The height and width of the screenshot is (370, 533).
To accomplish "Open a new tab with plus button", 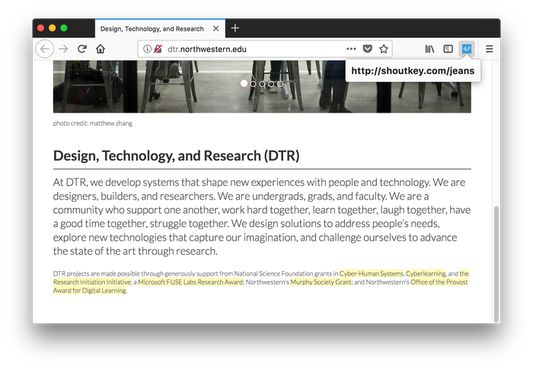I will pos(235,28).
